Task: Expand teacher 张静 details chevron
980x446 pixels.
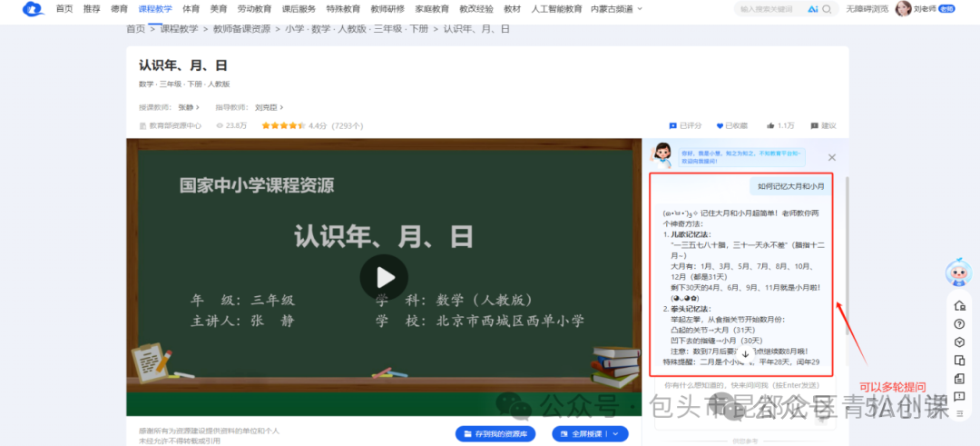Action: point(199,107)
